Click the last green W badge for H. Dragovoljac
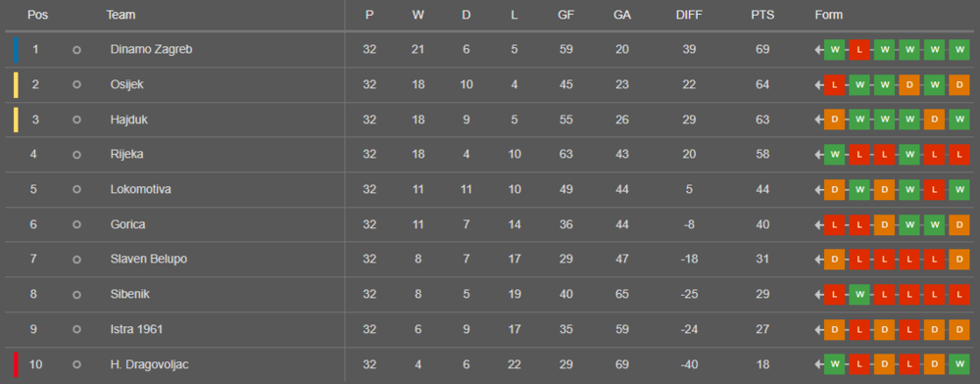Screen dimensions: 980x384 958,364
